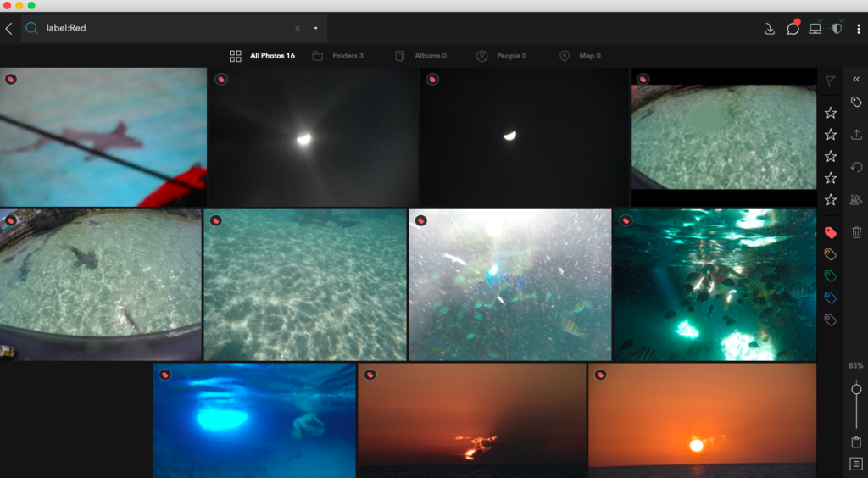The width and height of the screenshot is (868, 478).
Task: Select the shark with red kayak photo
Action: coord(103,137)
